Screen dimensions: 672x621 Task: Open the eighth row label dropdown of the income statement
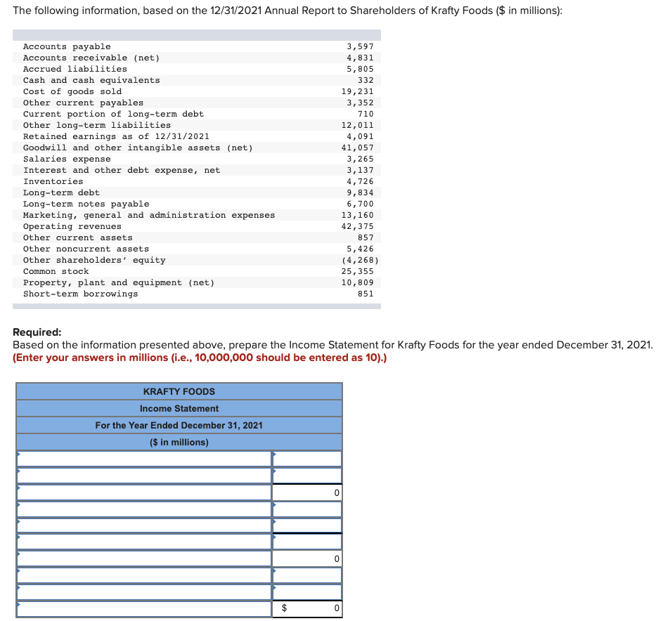[x=144, y=575]
